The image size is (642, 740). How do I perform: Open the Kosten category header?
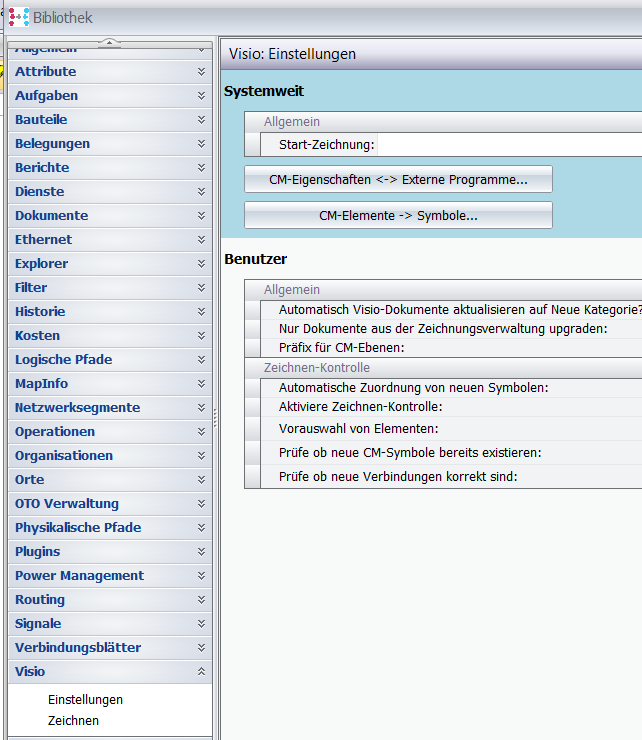click(110, 336)
